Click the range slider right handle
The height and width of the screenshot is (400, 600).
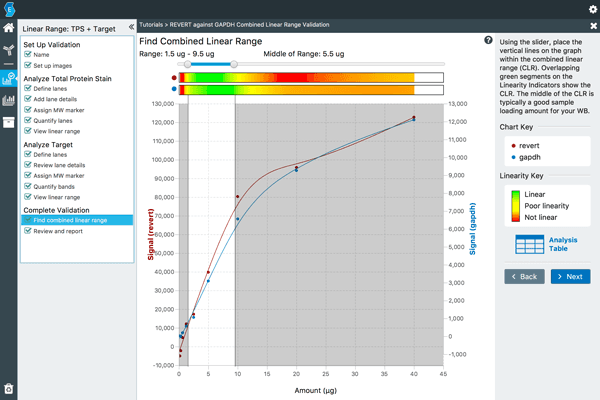point(234,63)
